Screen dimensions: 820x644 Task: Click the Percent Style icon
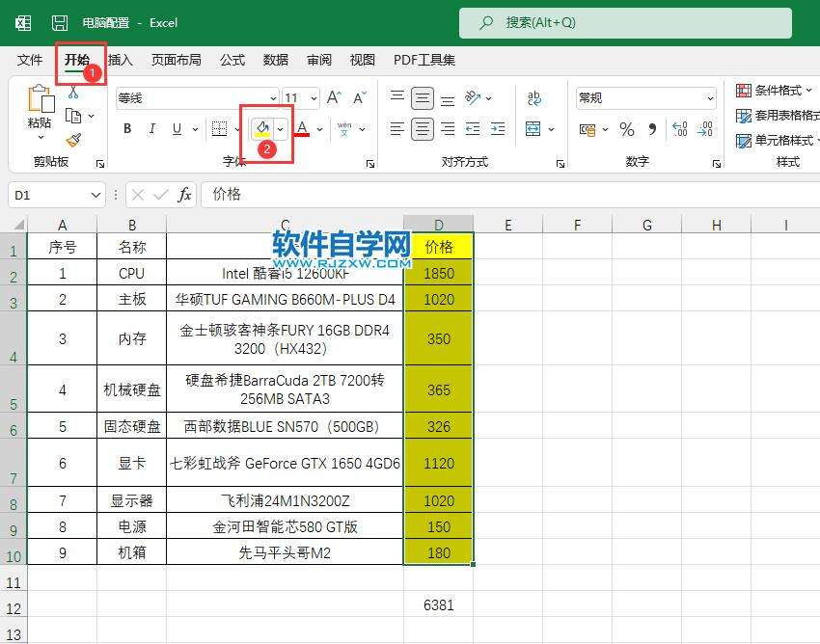[x=626, y=128]
